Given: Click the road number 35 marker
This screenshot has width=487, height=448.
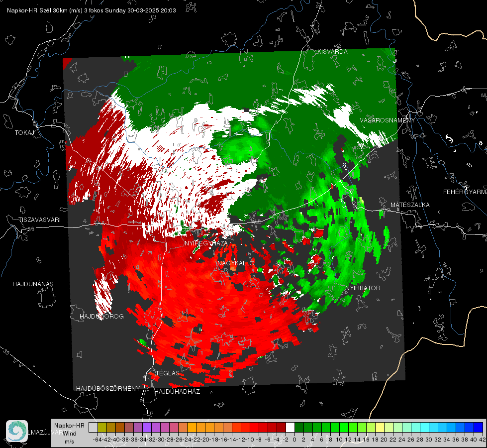Looking at the screenshot, I should (6, 352).
